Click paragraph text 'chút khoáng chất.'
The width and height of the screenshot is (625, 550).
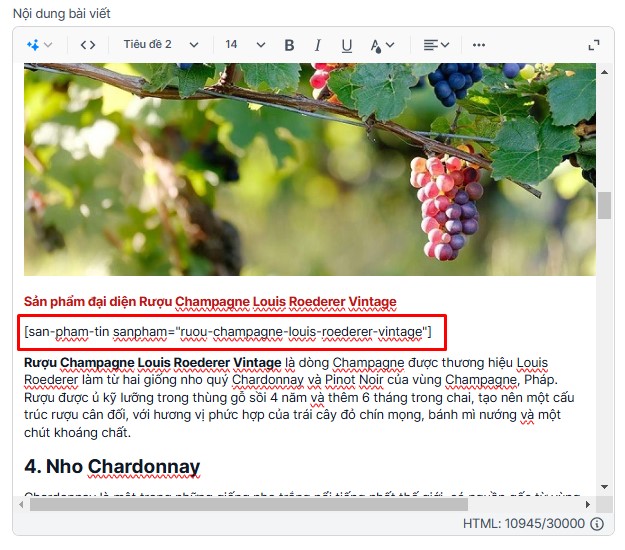point(77,432)
